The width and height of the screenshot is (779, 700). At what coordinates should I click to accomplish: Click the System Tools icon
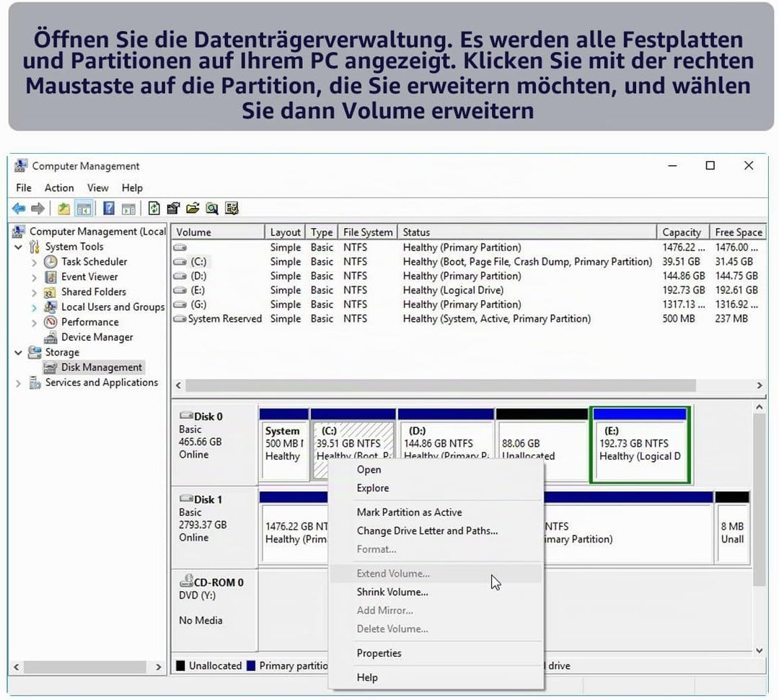pyautogui.click(x=35, y=247)
